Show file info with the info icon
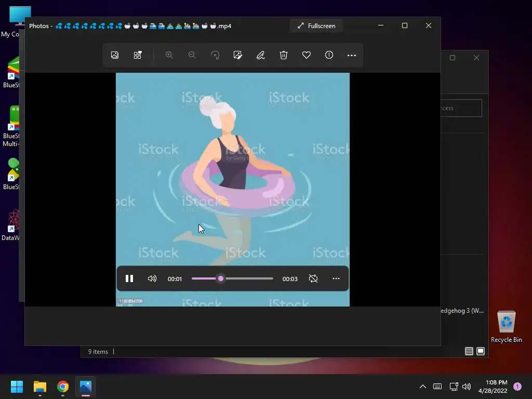The width and height of the screenshot is (532, 399). pyautogui.click(x=329, y=55)
